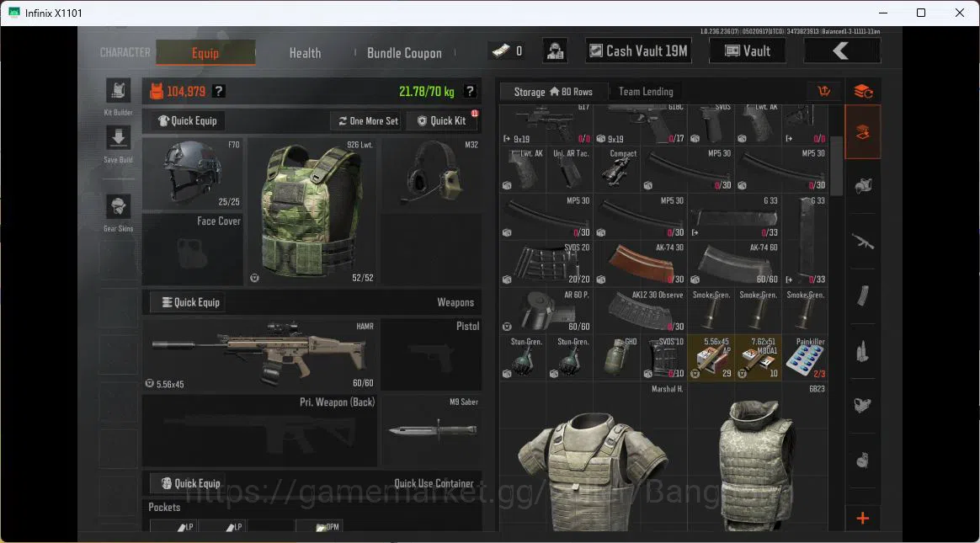Select the 926 Lwt. armor vest slot
Screen dimensions: 980x543
coord(312,212)
